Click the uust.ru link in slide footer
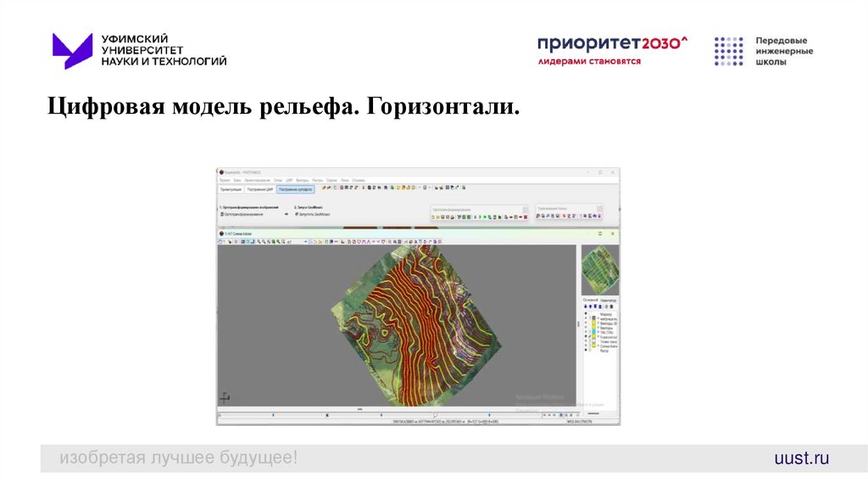868x487 pixels. (x=802, y=458)
